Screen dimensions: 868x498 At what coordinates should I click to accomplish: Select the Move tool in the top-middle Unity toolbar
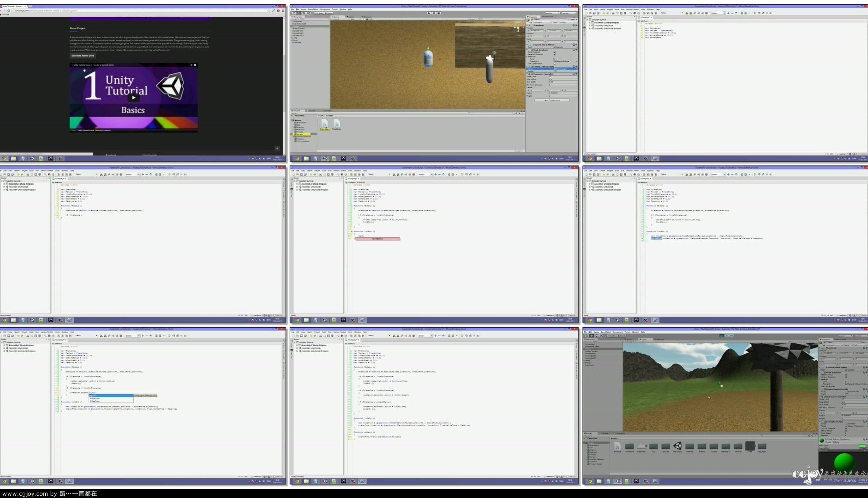299,13
